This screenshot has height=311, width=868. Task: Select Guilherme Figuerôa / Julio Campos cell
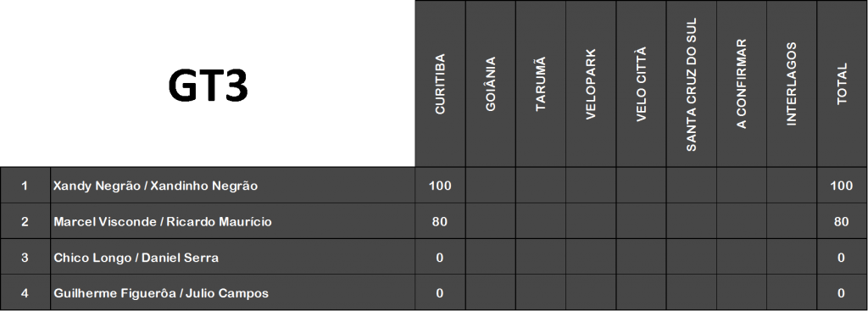[232, 292]
